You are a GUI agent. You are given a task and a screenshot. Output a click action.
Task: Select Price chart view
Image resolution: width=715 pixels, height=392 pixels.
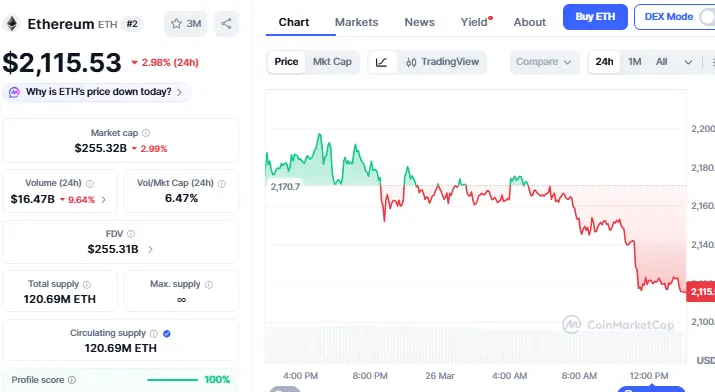click(x=286, y=62)
